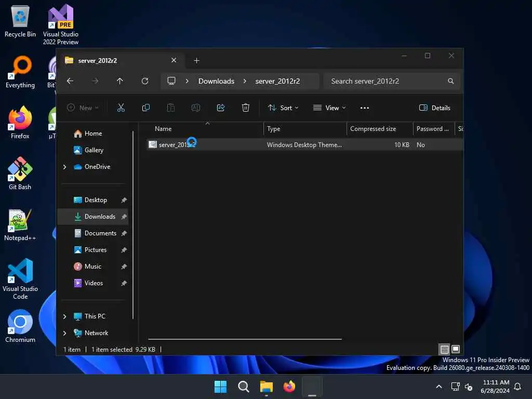Open Home in the navigation pane

(x=93, y=134)
